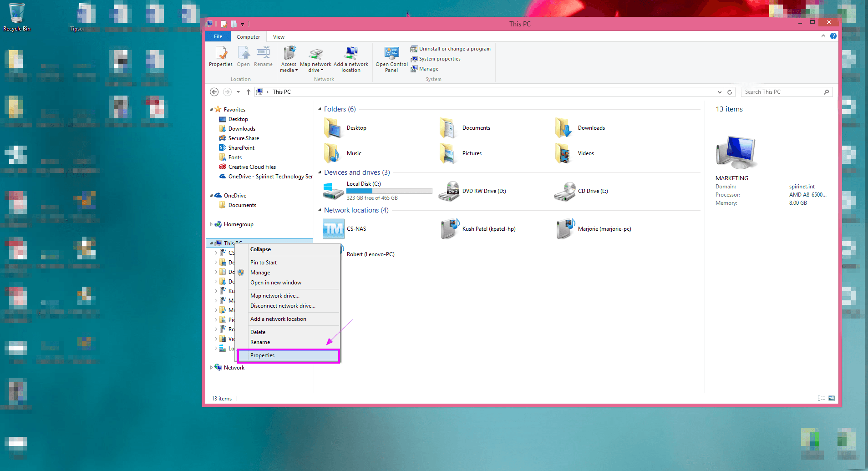Open the Recycle Bin desktop icon
Viewport: 868px width, 471px height.
point(17,17)
